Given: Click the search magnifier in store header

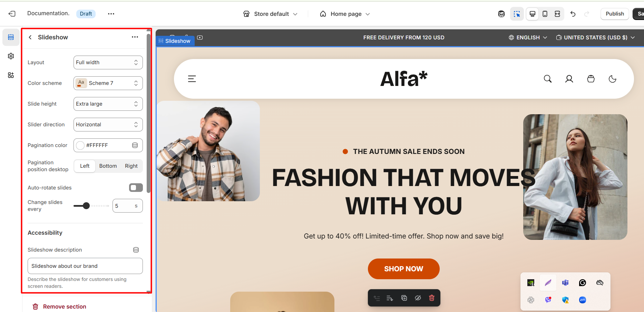Looking at the screenshot, I should point(548,79).
